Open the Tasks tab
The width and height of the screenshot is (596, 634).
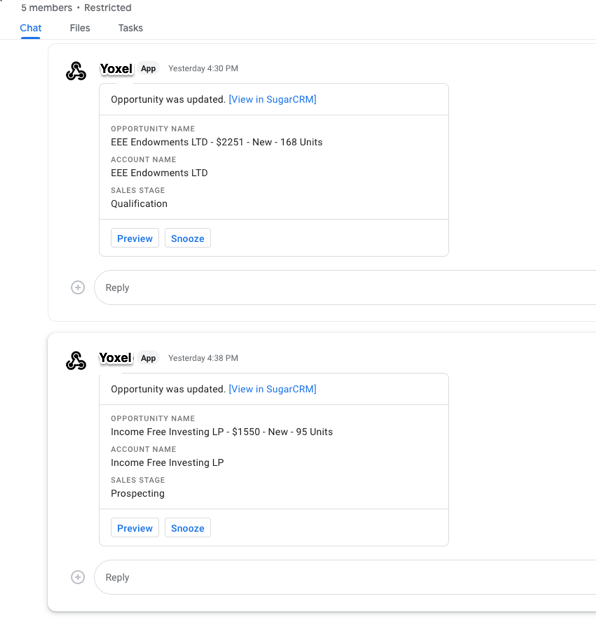[x=131, y=28]
